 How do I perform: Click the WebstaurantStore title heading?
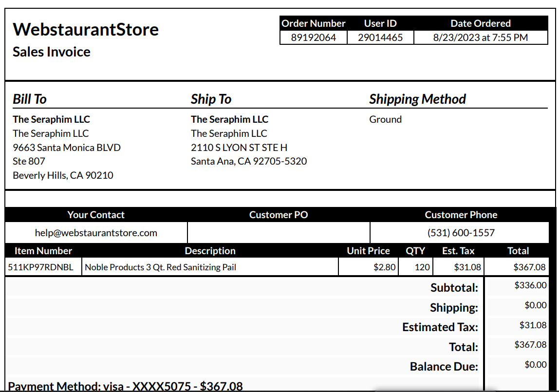click(x=86, y=29)
